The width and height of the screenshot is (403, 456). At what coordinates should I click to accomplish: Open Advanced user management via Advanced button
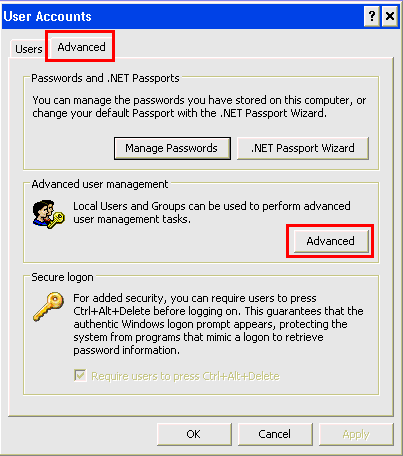[331, 241]
